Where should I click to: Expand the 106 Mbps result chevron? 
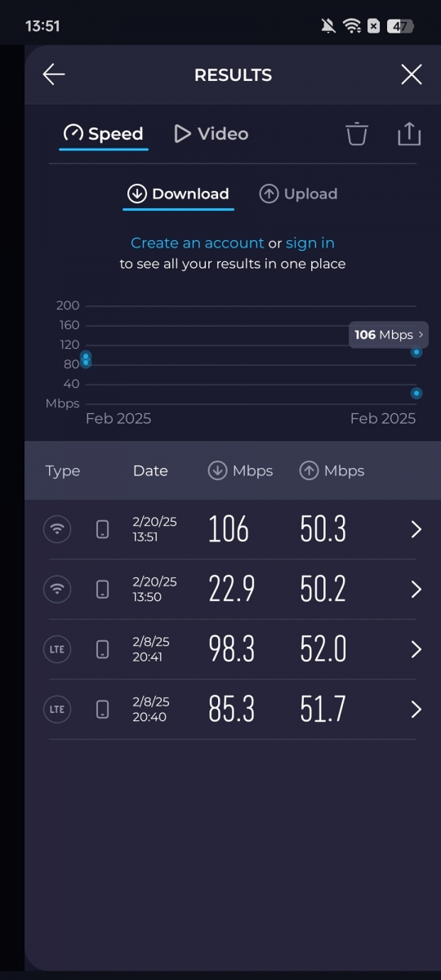416,529
